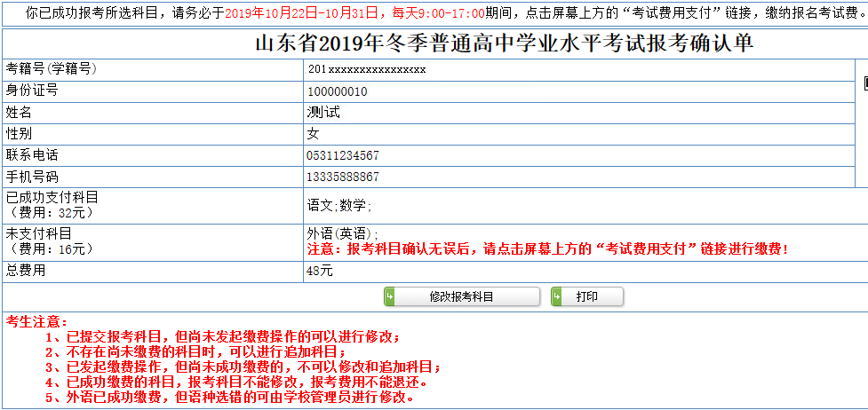This screenshot has width=868, height=410.
Task: Click the 联系电话 number 05311234567
Action: pos(343,155)
